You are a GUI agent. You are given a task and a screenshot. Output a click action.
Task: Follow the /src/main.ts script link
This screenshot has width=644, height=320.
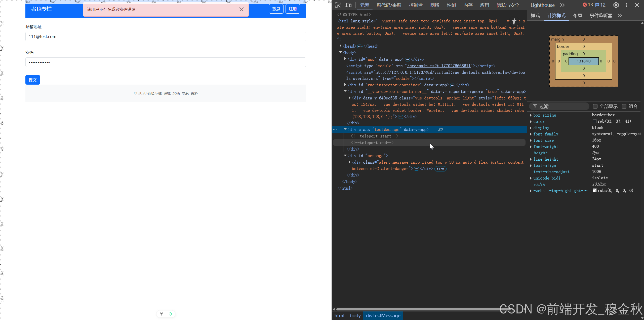439,66
